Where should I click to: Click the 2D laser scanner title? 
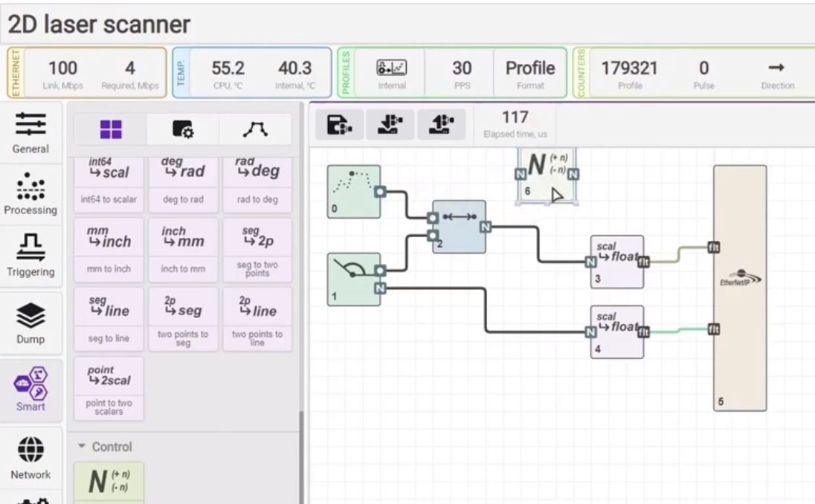(99, 25)
